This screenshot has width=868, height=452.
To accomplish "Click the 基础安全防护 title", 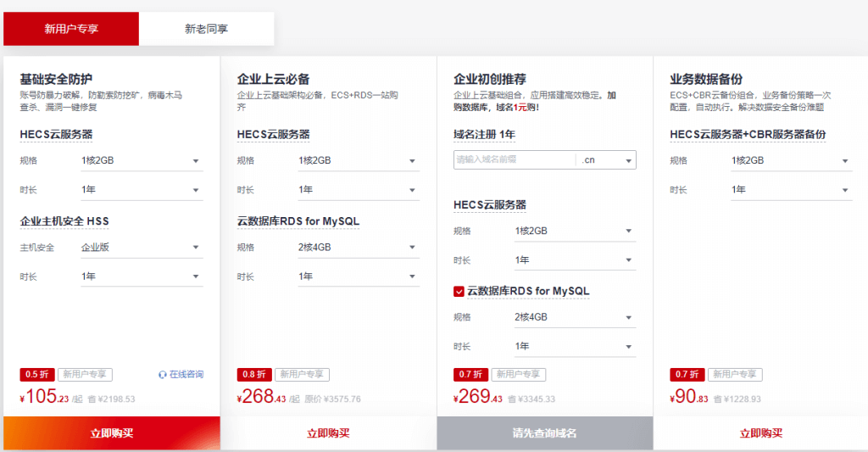I will coord(56,79).
